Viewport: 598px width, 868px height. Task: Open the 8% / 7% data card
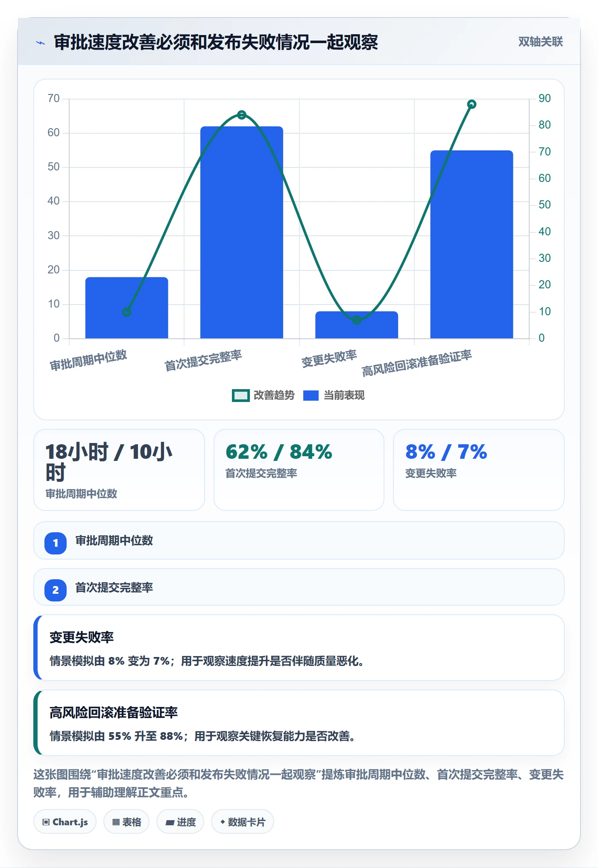479,470
